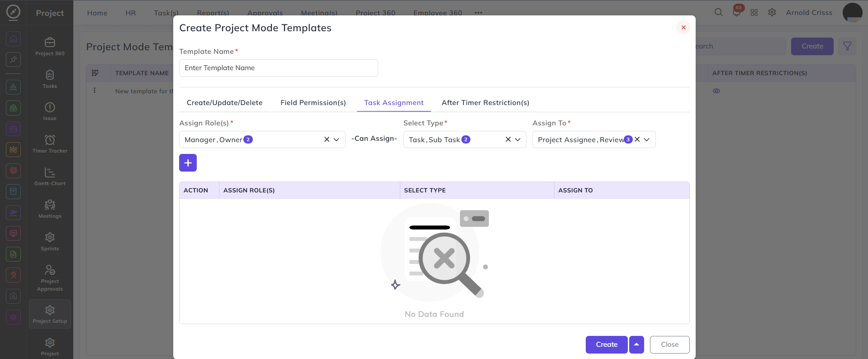The image size is (868, 359).
Task: Open filter funnel icon
Action: [847, 46]
